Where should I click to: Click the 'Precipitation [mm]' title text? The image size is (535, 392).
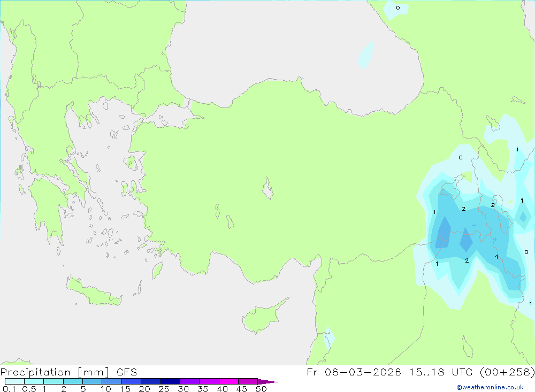[x=55, y=372]
